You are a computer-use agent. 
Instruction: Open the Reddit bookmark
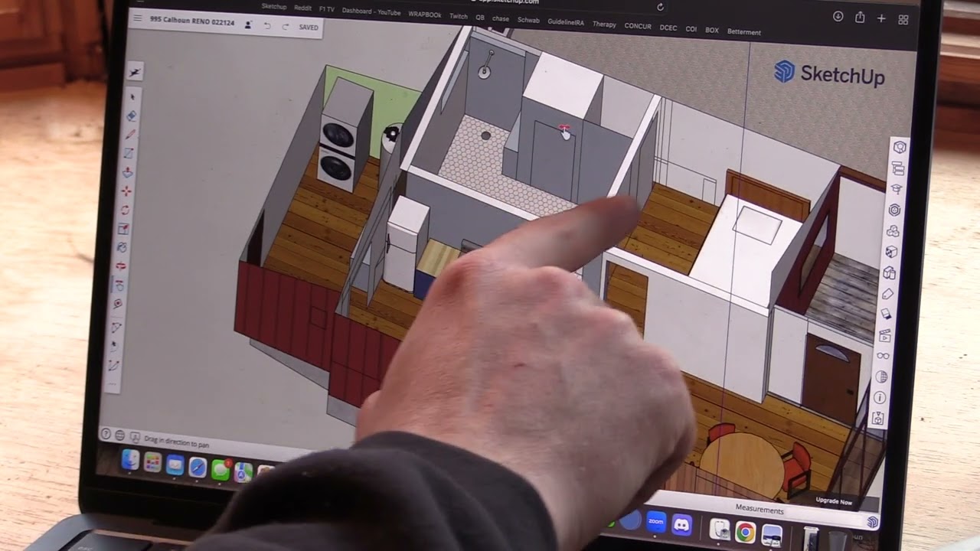coord(302,8)
